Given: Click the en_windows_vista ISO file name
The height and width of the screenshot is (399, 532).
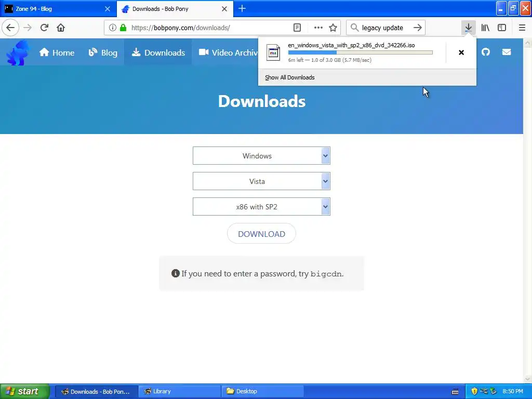Looking at the screenshot, I should [x=351, y=45].
